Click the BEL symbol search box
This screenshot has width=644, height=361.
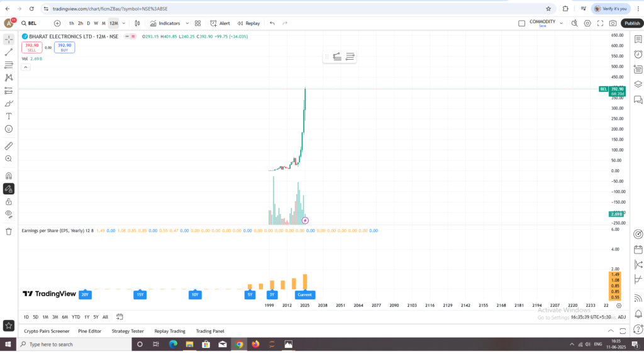29,23
